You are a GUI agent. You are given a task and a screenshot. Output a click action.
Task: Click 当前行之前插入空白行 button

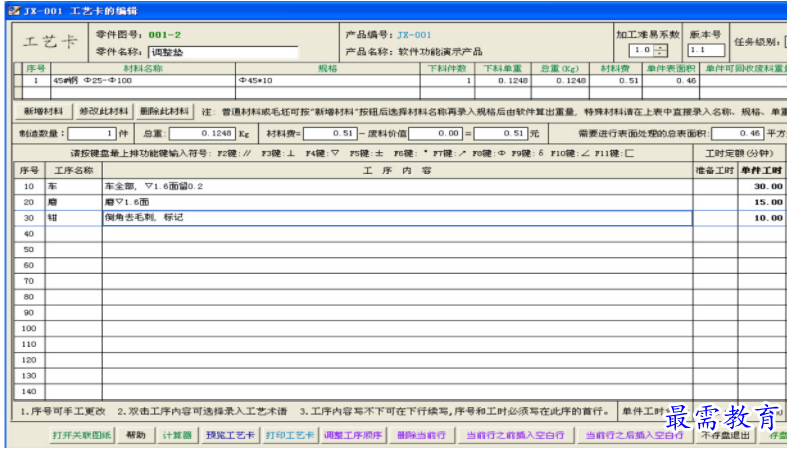click(x=515, y=435)
